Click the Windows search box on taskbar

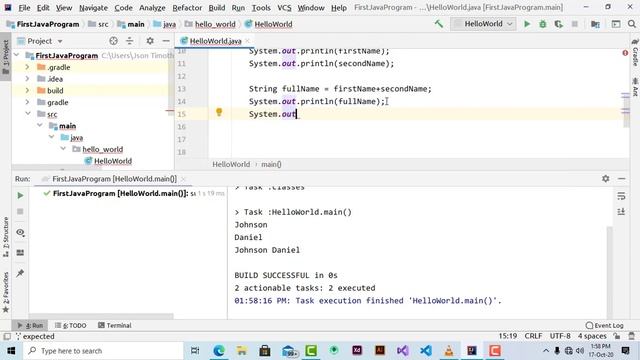pos(103,351)
